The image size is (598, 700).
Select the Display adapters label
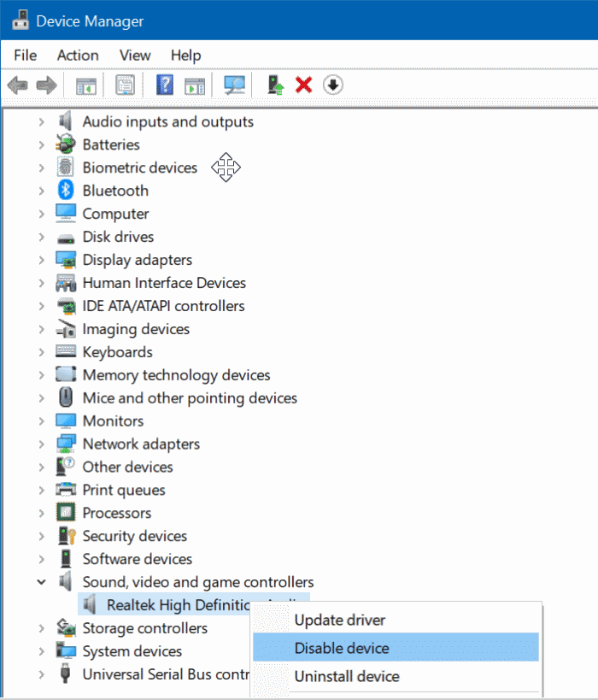click(x=137, y=259)
